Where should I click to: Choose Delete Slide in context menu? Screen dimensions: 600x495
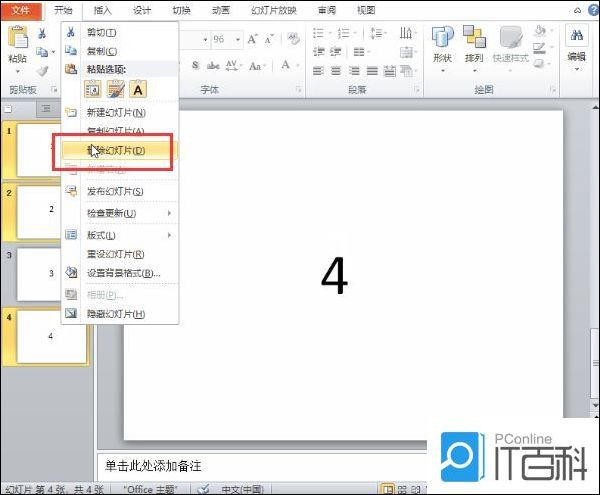pos(120,150)
